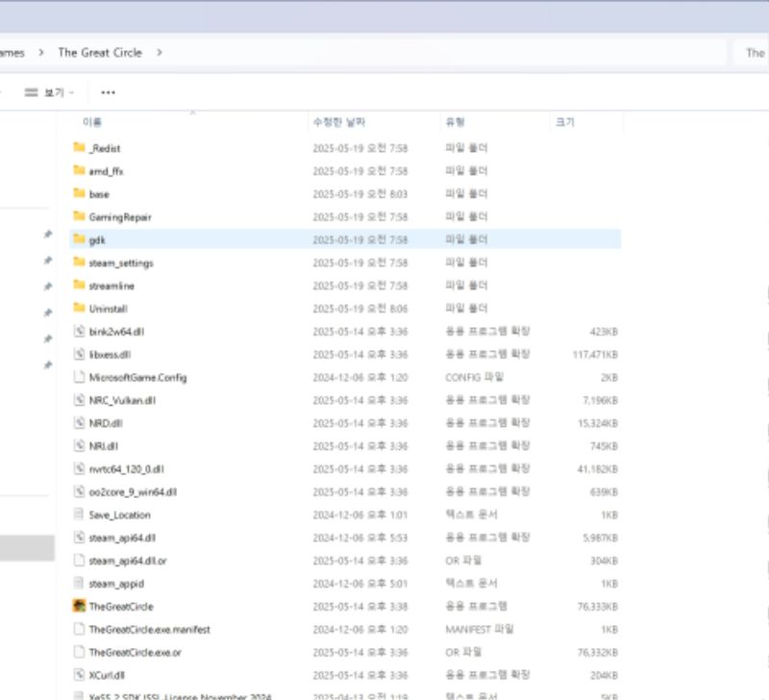Select the GamingRepair folder icon
This screenshot has height=700, width=769.
79,216
